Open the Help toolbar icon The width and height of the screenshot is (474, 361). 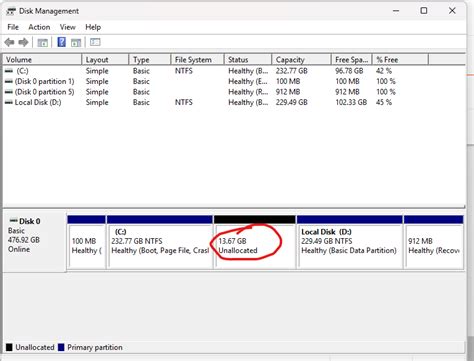pyautogui.click(x=62, y=42)
